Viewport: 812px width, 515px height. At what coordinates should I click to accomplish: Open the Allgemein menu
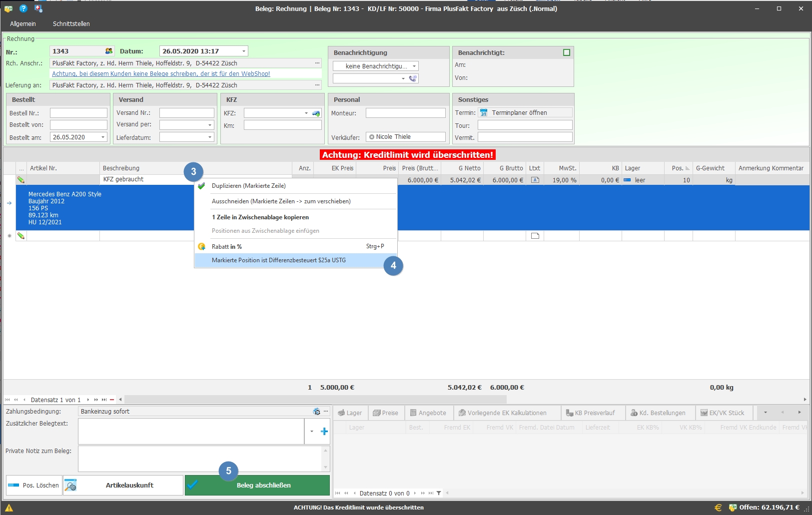(x=23, y=24)
